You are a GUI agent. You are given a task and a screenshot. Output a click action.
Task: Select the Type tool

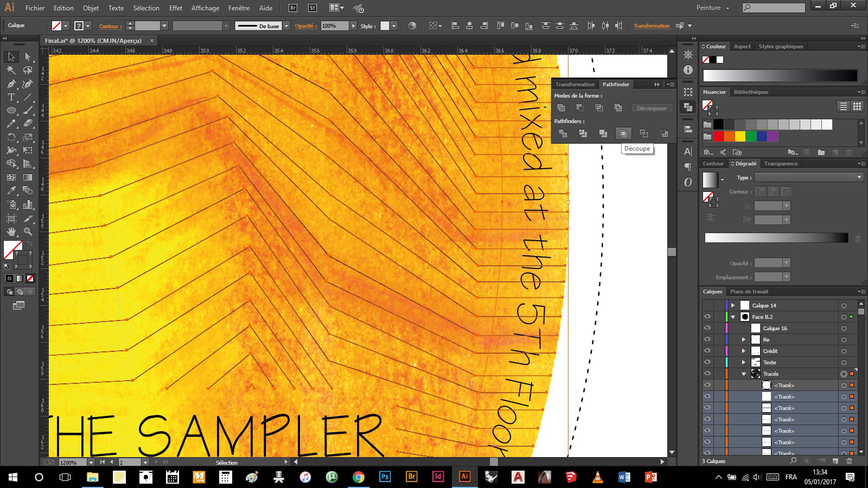(x=11, y=97)
